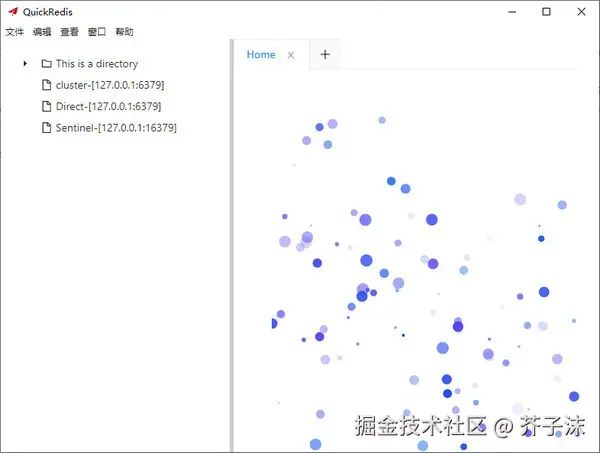
Task: Open the 编辑 menu
Action: coord(42,32)
